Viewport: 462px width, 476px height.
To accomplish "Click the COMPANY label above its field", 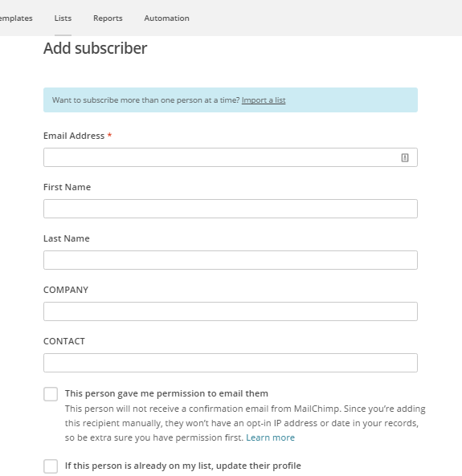I will [x=66, y=290].
